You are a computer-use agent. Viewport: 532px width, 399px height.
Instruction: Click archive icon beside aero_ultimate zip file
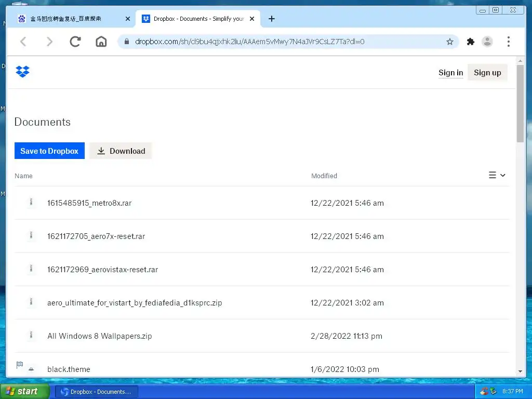pyautogui.click(x=31, y=302)
